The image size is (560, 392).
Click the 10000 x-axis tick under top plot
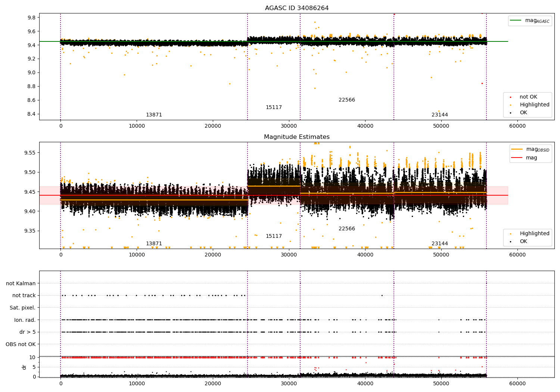[137, 126]
